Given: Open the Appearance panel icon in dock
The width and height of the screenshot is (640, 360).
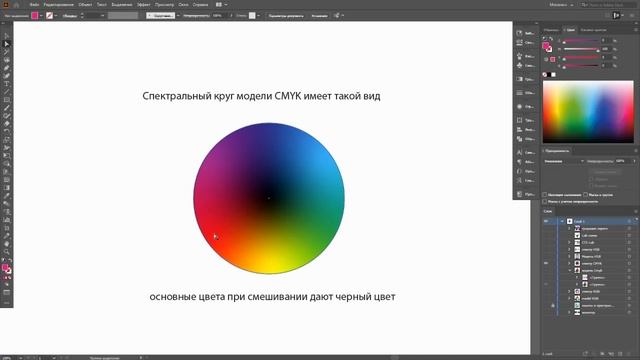Looking at the screenshot, I should tap(519, 106).
